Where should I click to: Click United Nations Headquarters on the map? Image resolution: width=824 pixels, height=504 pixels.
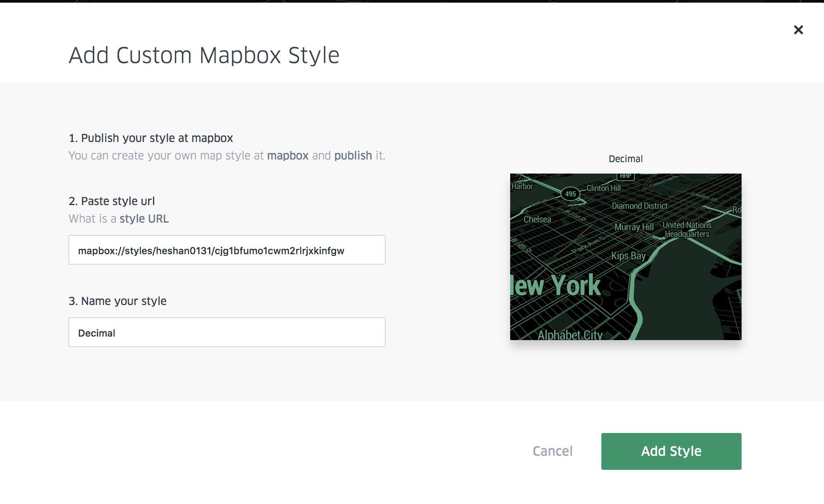(687, 229)
